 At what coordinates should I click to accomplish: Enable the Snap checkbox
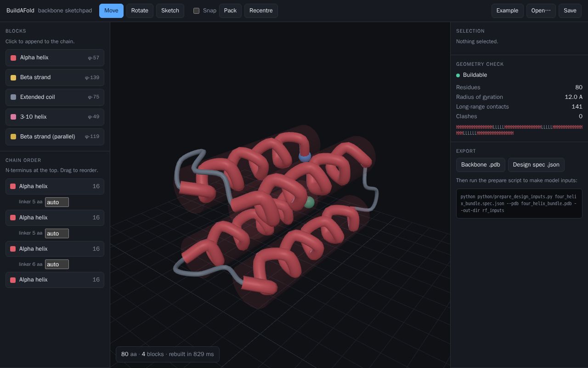coord(196,11)
